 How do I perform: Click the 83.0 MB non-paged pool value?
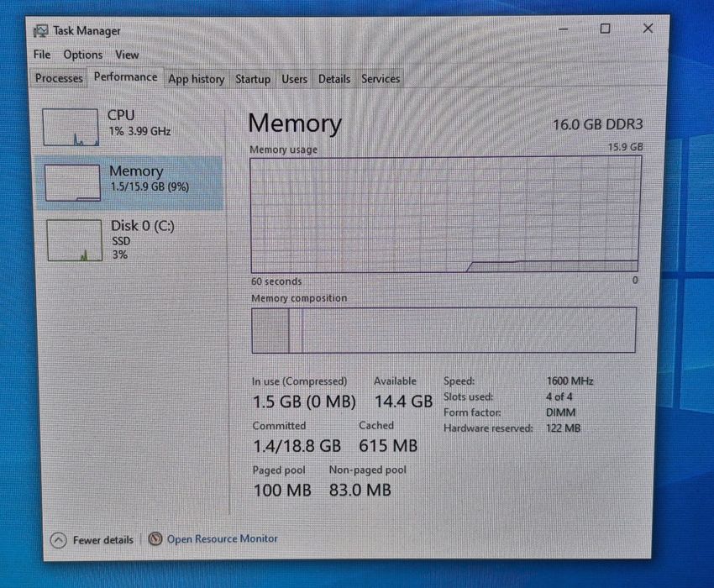click(x=360, y=490)
